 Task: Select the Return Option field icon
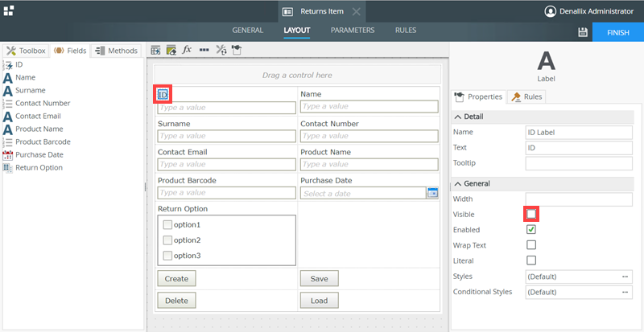point(7,167)
